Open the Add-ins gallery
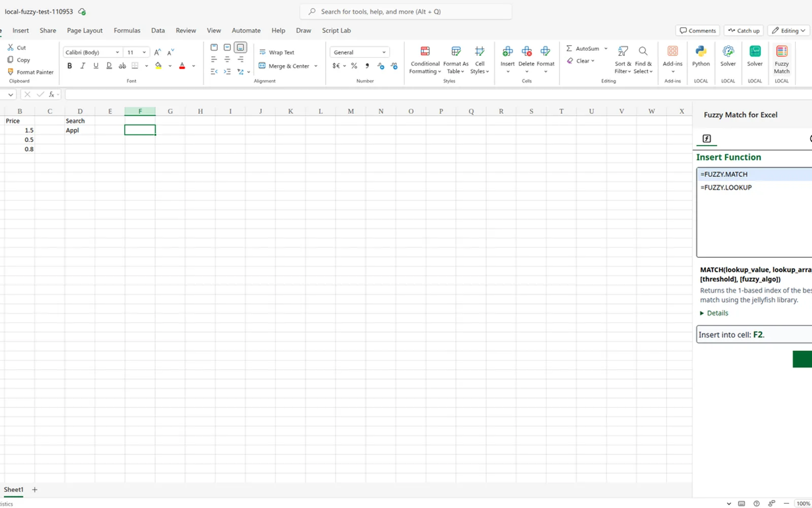 672,60
